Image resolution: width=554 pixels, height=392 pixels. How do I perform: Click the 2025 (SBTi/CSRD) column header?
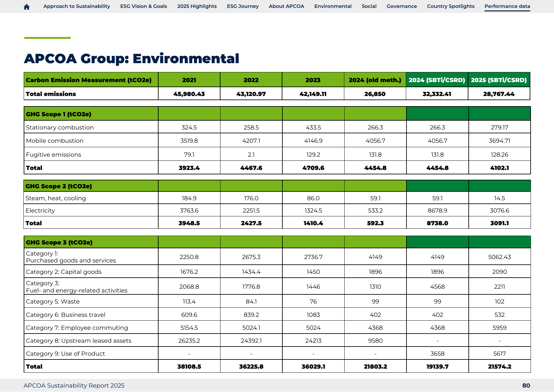click(499, 80)
